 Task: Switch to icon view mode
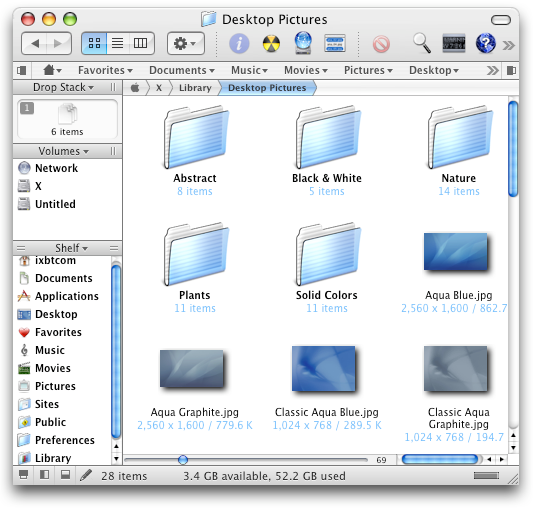pos(94,43)
